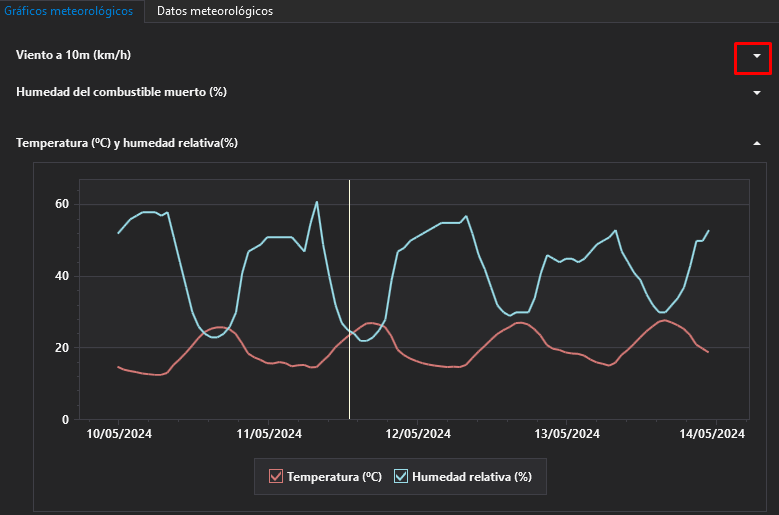Click the 12/05/2024 x-axis date label
779x515 pixels.
click(x=418, y=434)
